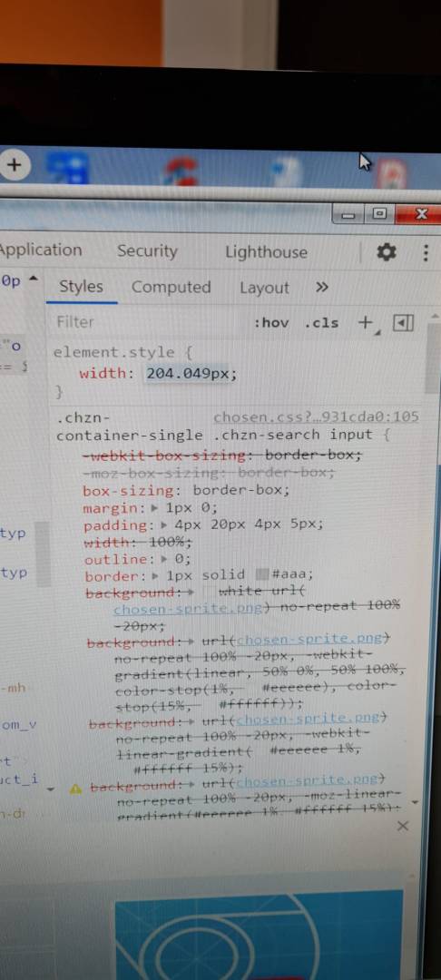Image resolution: width=441 pixels, height=980 pixels.
Task: Toggle :hov element state panel
Action: (270, 323)
